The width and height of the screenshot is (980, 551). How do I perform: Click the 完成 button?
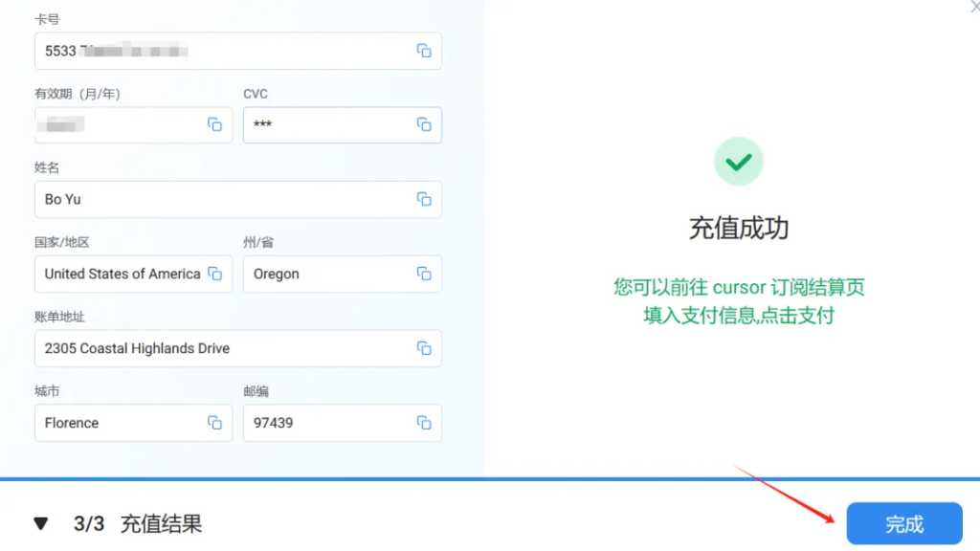(903, 523)
